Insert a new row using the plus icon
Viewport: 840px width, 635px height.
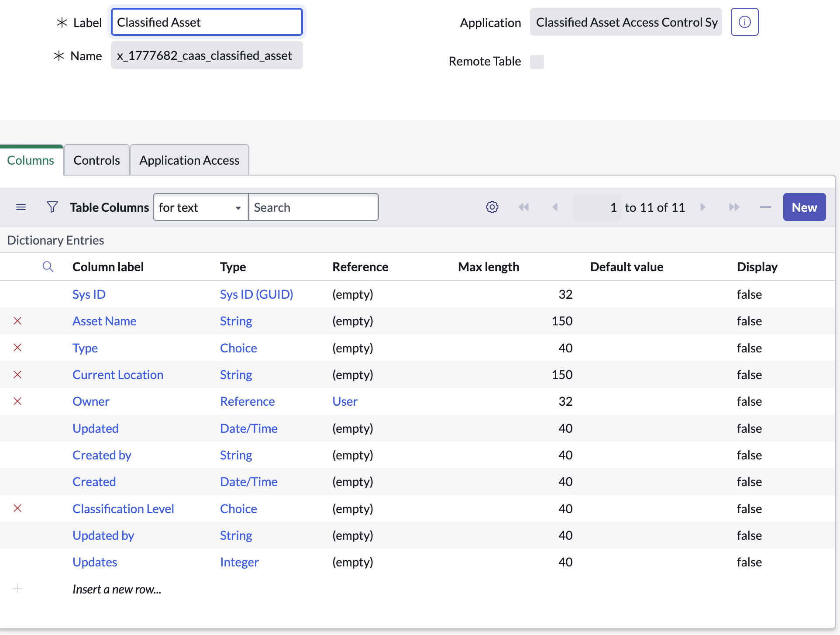coord(17,589)
